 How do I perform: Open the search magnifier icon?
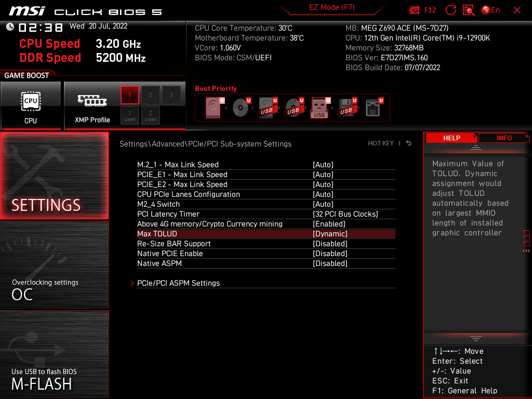469,10
